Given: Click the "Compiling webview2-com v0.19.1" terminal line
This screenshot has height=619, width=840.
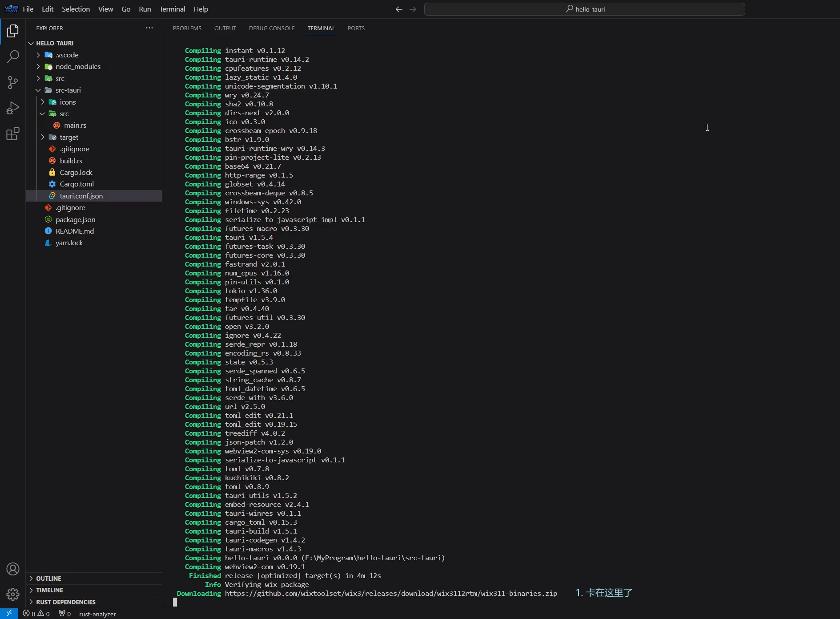Looking at the screenshot, I should click(x=245, y=567).
